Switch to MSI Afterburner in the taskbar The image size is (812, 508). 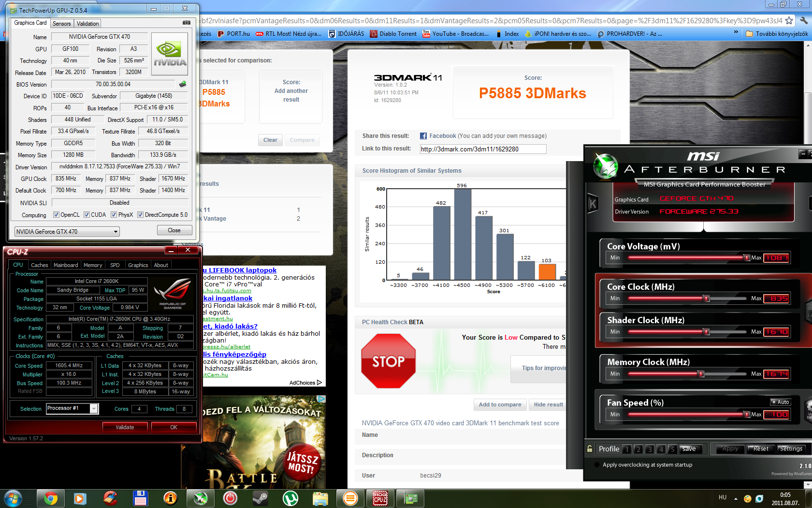click(x=201, y=498)
